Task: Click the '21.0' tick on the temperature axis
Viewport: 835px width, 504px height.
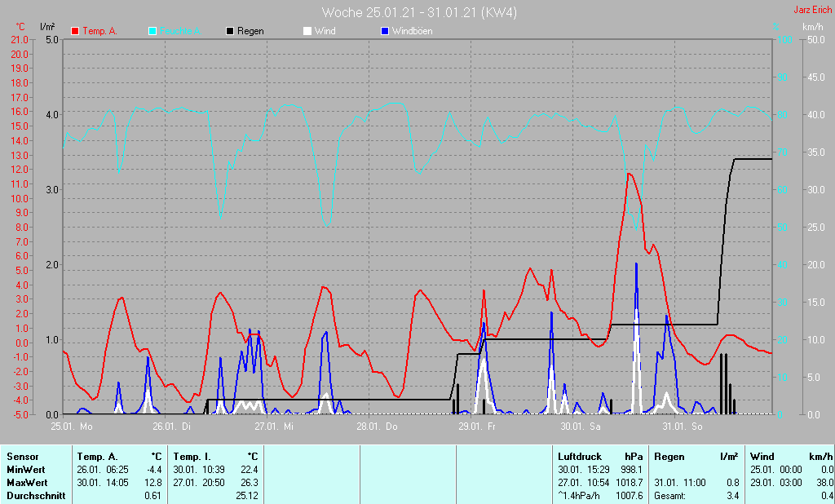Action: (x=20, y=39)
